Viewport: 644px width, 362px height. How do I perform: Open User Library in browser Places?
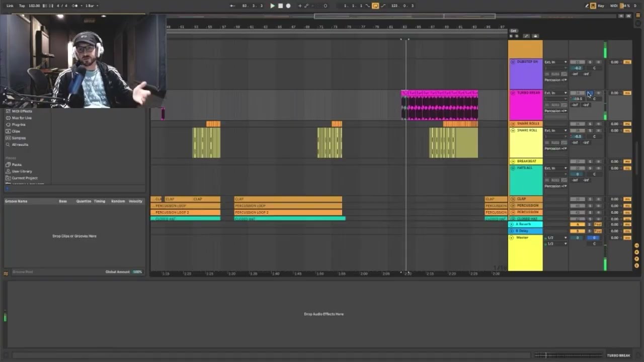[22, 171]
